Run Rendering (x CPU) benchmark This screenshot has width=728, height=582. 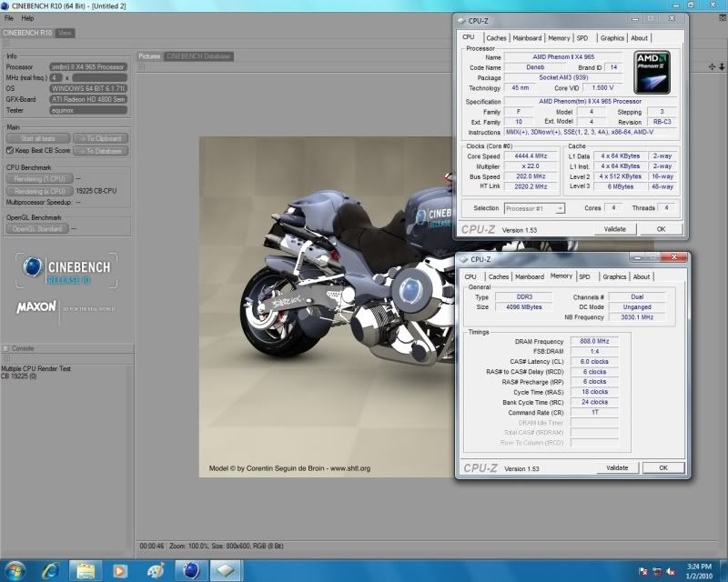pos(39,191)
